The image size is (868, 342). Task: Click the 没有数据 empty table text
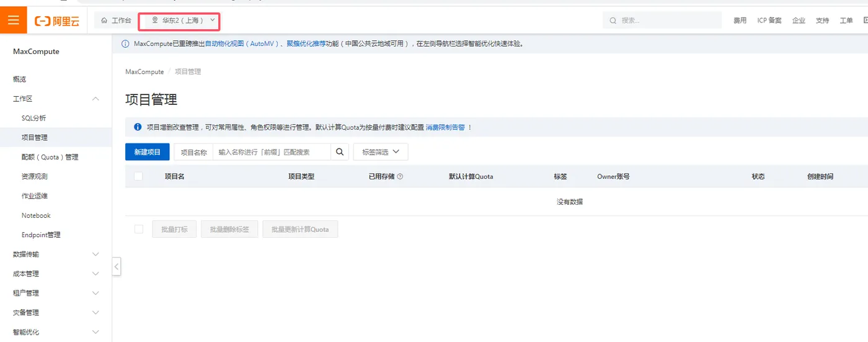570,202
